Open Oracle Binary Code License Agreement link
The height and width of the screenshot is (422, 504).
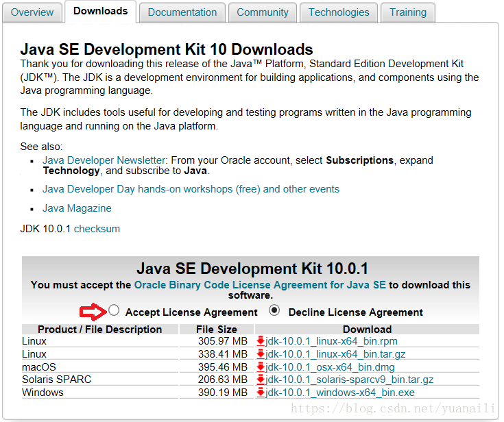[x=260, y=285]
